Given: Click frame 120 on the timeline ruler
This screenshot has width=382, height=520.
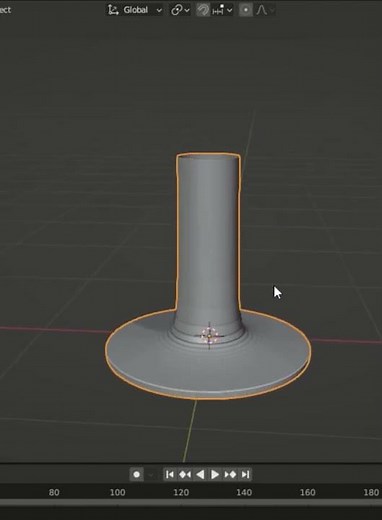Looking at the screenshot, I should coord(181,492).
